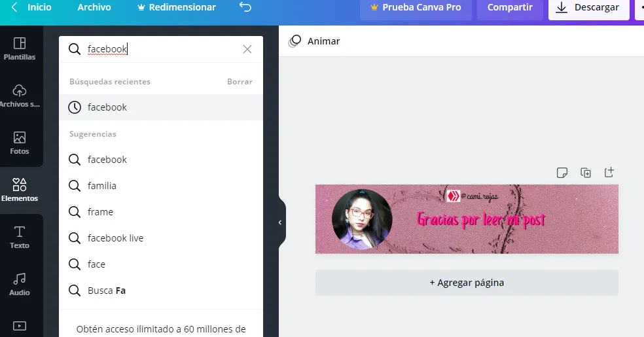Click the Agregar página button
The image size is (644, 337).
click(467, 283)
